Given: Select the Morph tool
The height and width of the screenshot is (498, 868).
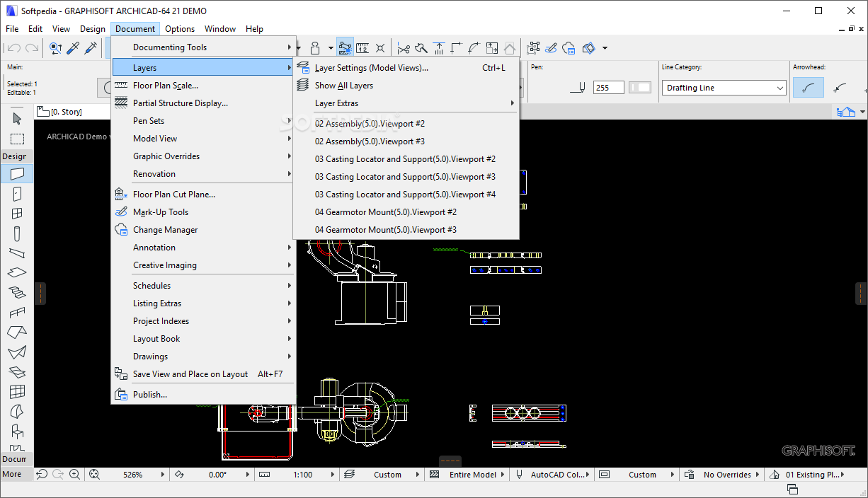Looking at the screenshot, I should pos(17,411).
